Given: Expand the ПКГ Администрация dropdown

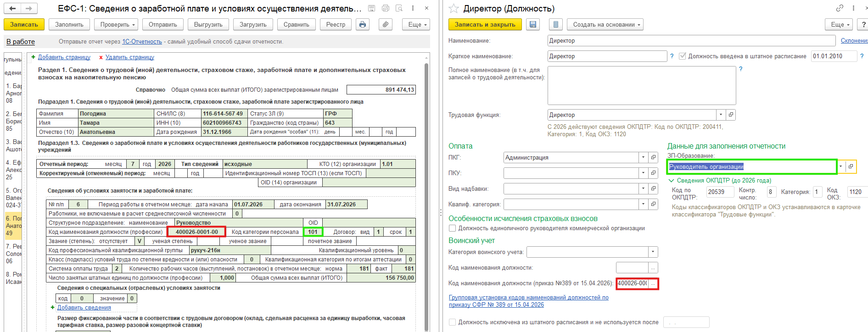Looking at the screenshot, I should click(643, 158).
